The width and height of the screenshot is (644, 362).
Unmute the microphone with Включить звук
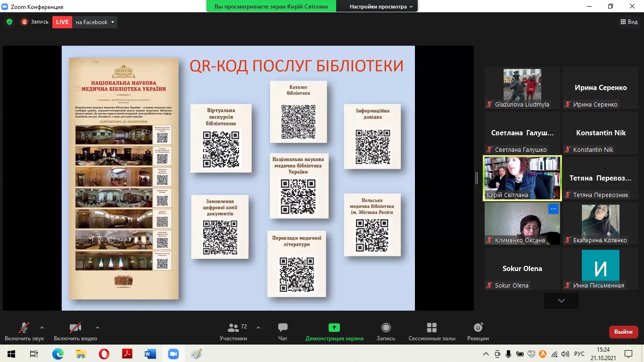(x=25, y=331)
